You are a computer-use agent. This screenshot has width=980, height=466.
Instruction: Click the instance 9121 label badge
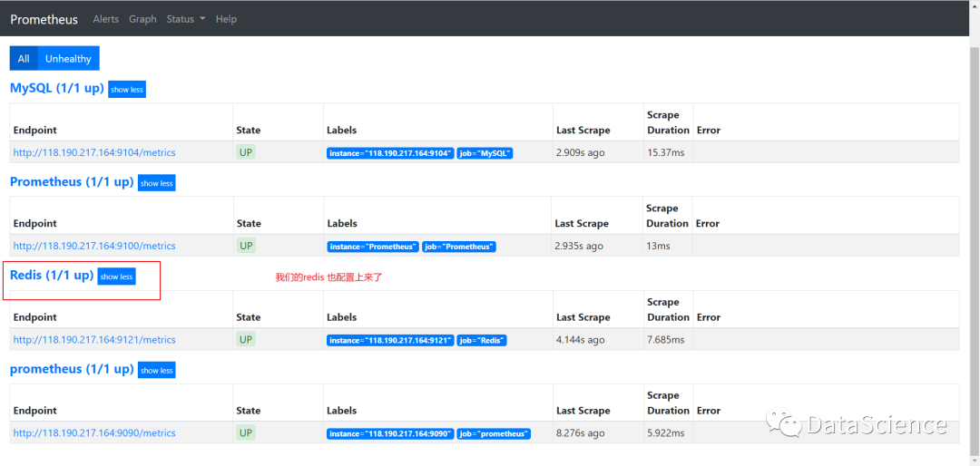tap(389, 340)
